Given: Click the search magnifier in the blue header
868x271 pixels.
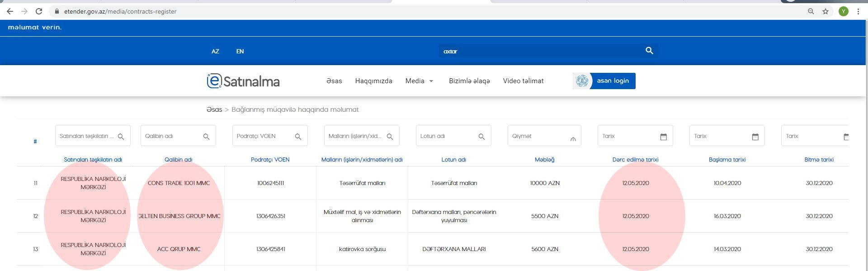Looking at the screenshot, I should pos(649,51).
